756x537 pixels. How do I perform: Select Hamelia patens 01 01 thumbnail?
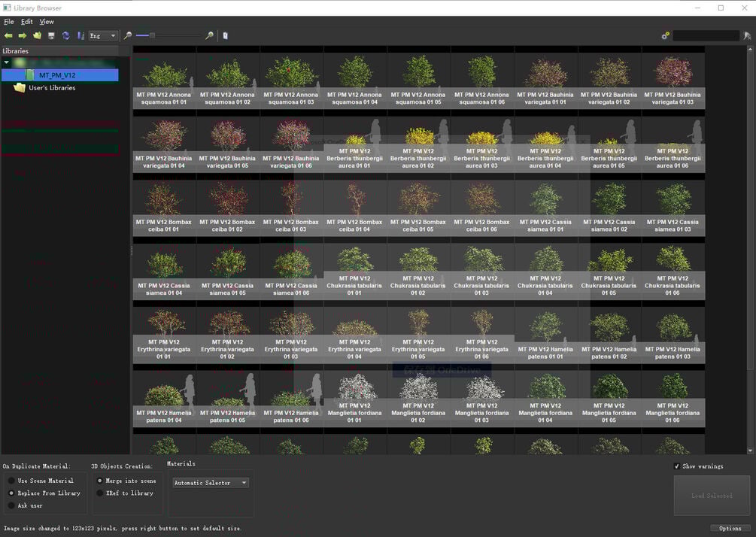point(546,335)
